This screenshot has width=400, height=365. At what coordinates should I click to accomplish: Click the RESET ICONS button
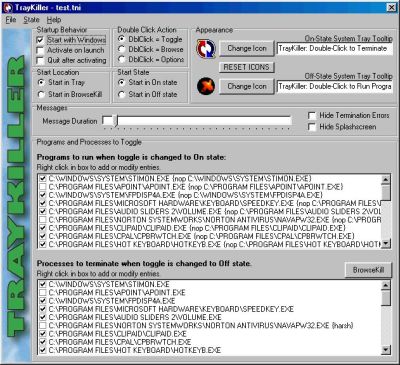tap(247, 67)
